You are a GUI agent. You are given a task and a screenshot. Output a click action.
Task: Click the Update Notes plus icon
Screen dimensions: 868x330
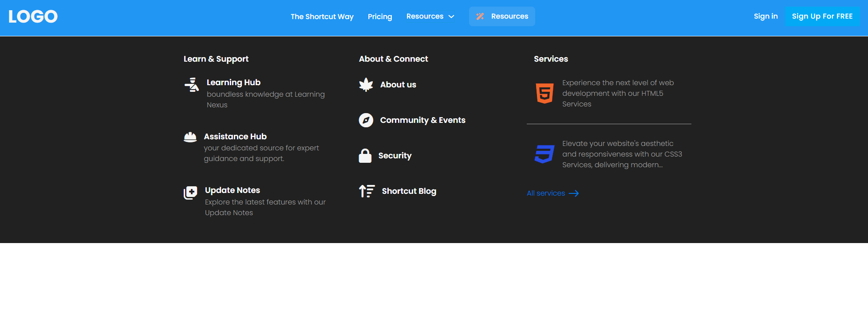190,192
